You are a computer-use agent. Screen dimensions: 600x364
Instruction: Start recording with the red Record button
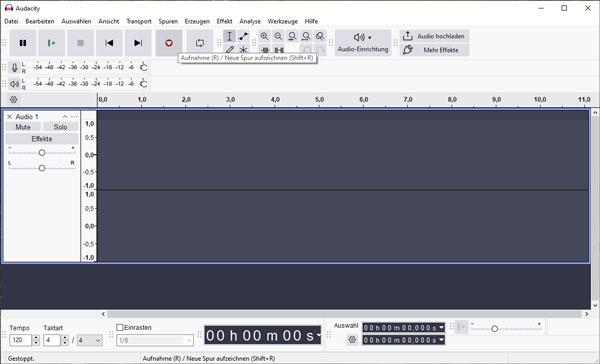tap(169, 43)
